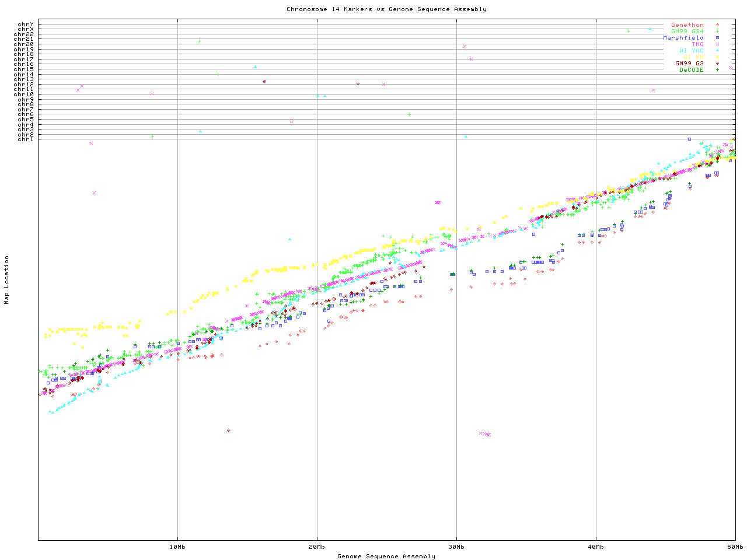Click the vertical Map Location axis label
The width and height of the screenshot is (747, 560).
tap(7, 280)
